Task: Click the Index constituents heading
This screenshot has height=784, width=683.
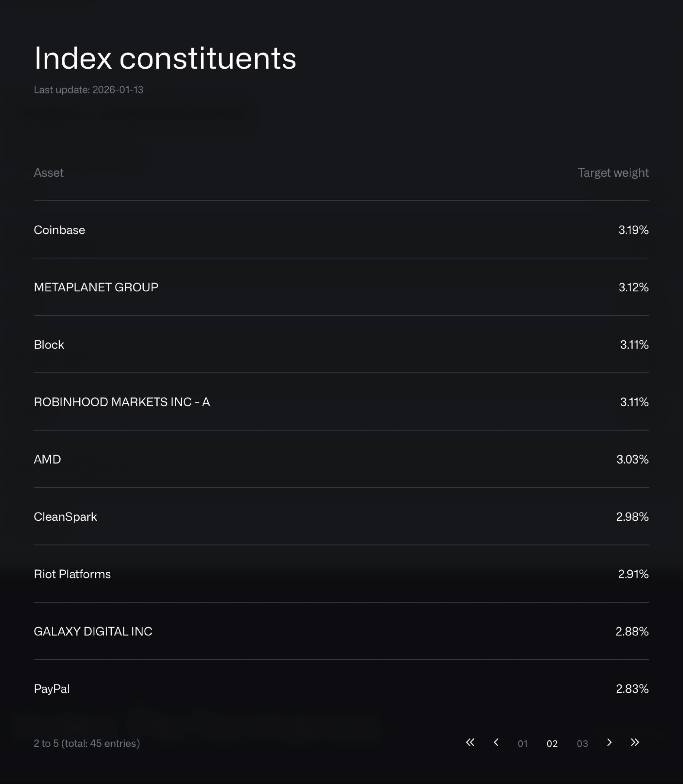Action: tap(165, 58)
